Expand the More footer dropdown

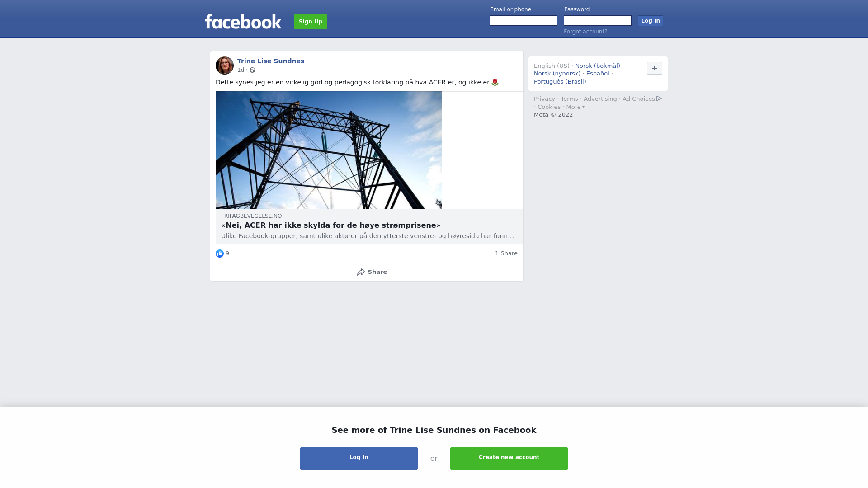coord(575,107)
